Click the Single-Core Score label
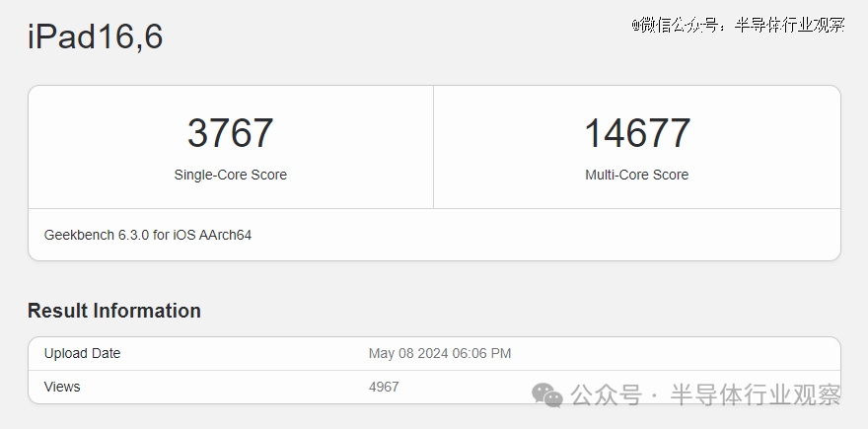Viewport: 868px width, 429px height. [230, 175]
